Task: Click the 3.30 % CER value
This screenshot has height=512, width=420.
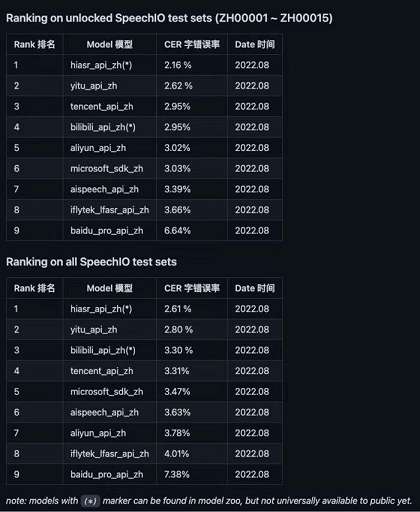Action: tap(178, 350)
